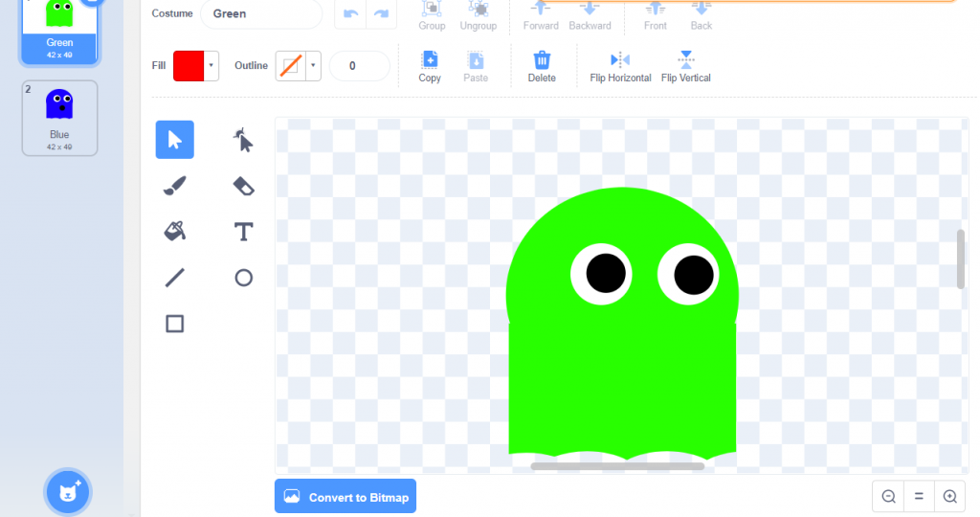Reset canvas zoom with equals button

coord(919,496)
